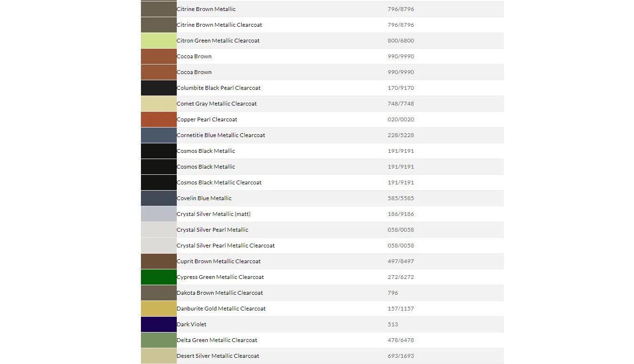Select the 'Danburite Gold Metallic Clearcoat' name
The width and height of the screenshot is (634, 364).
(221, 309)
